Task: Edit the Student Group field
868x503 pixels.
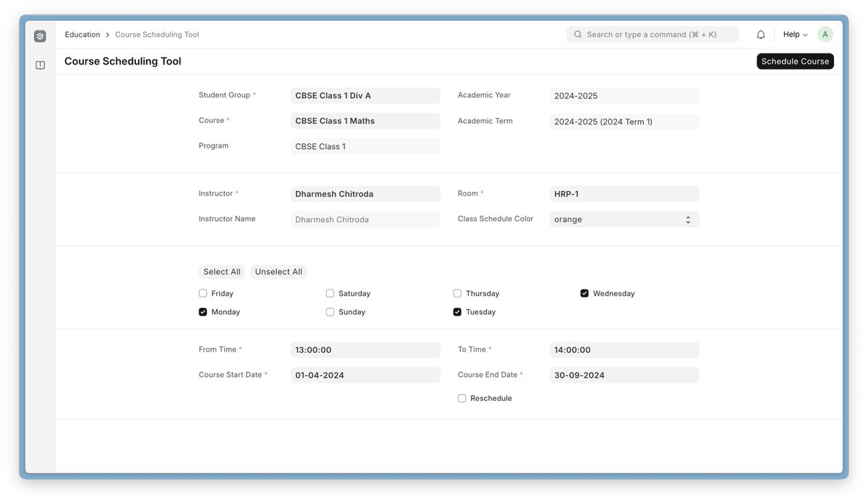Action: 365,96
